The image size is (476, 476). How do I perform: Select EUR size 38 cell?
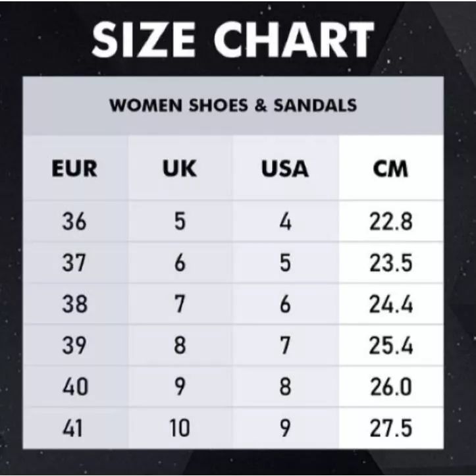74,304
